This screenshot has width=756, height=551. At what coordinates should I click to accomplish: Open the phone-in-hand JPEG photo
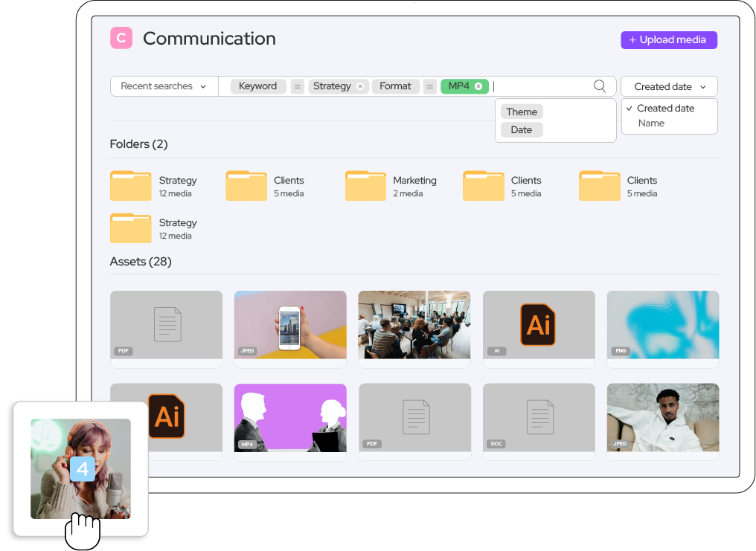pos(290,325)
